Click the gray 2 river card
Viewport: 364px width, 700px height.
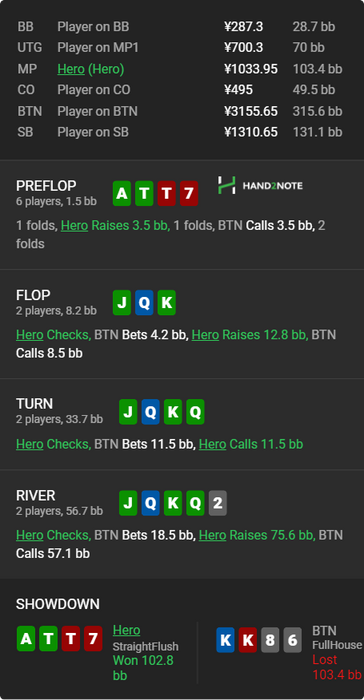click(218, 503)
